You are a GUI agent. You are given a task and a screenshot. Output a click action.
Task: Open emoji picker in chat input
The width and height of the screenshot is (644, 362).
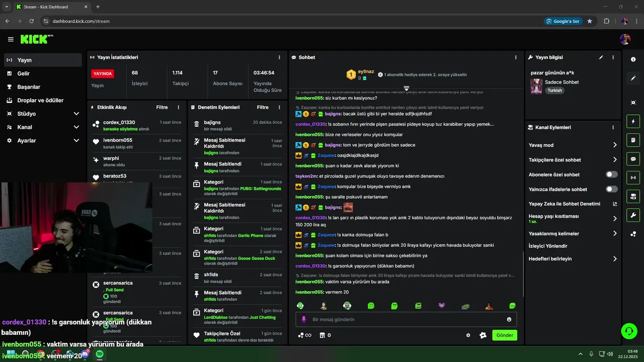coord(509,319)
